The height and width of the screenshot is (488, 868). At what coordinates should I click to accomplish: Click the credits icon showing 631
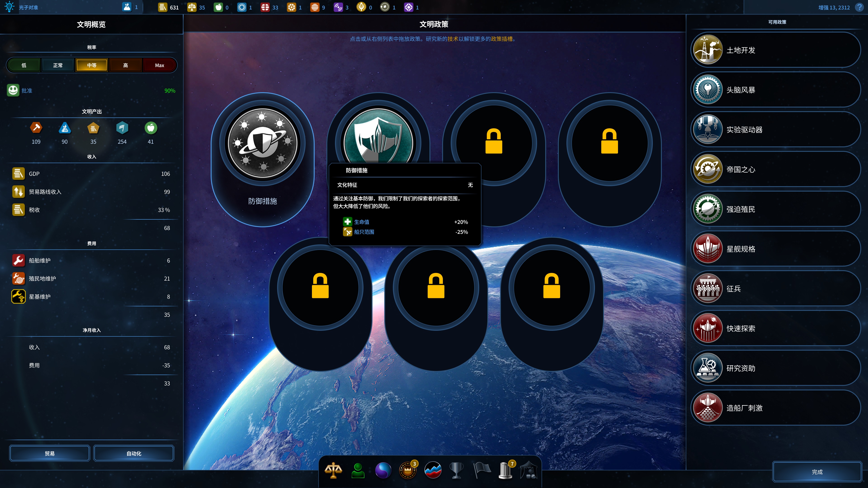coord(163,7)
